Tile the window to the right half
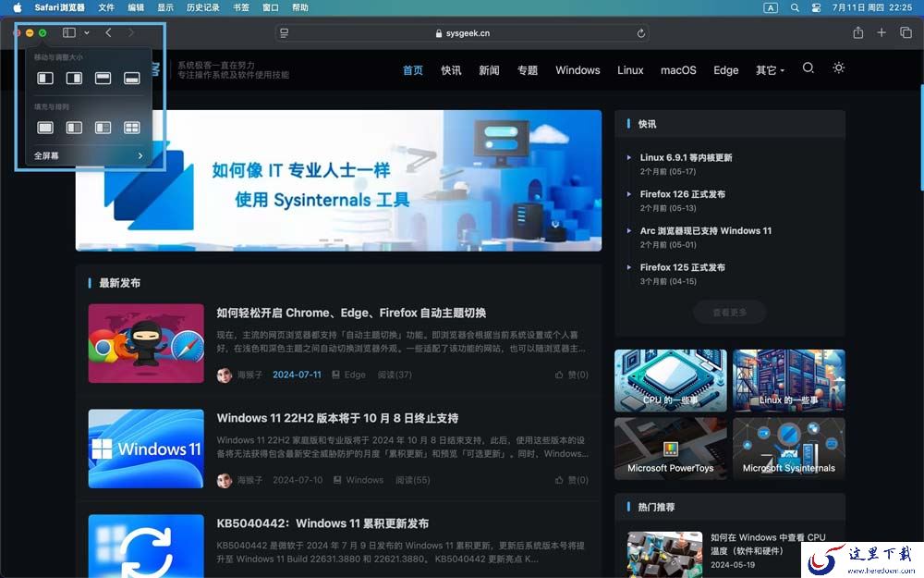This screenshot has height=578, width=924. [74, 78]
